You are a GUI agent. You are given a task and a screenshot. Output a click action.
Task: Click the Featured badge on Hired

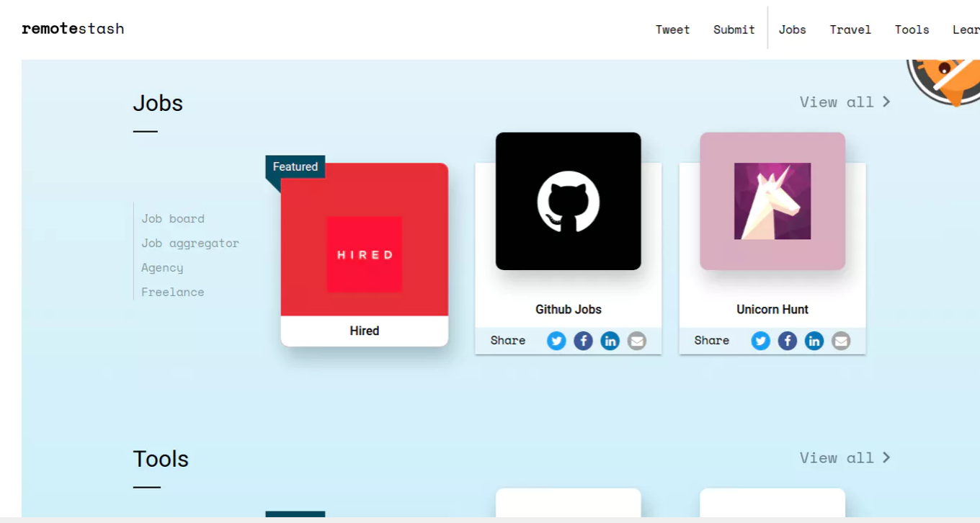pyautogui.click(x=295, y=166)
